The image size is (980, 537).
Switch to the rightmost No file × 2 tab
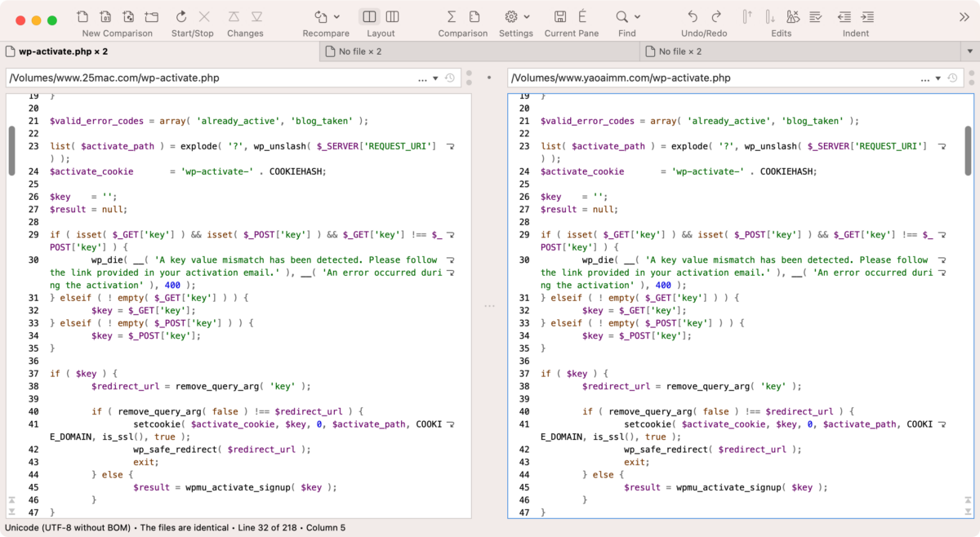800,51
